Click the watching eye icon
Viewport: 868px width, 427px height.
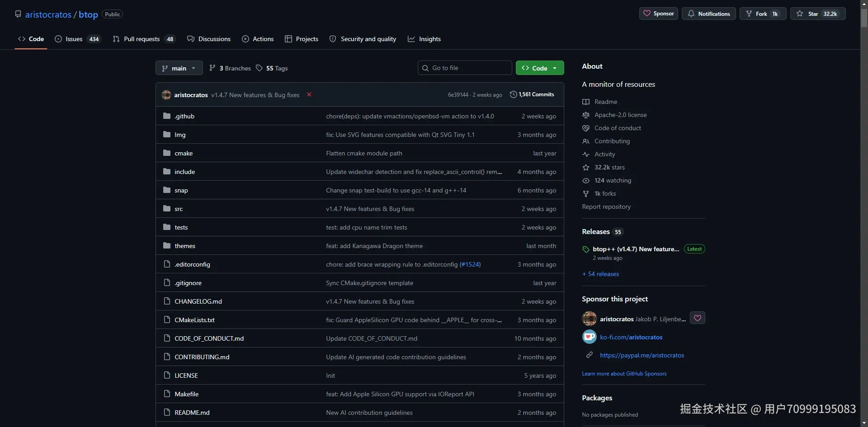[x=586, y=180]
